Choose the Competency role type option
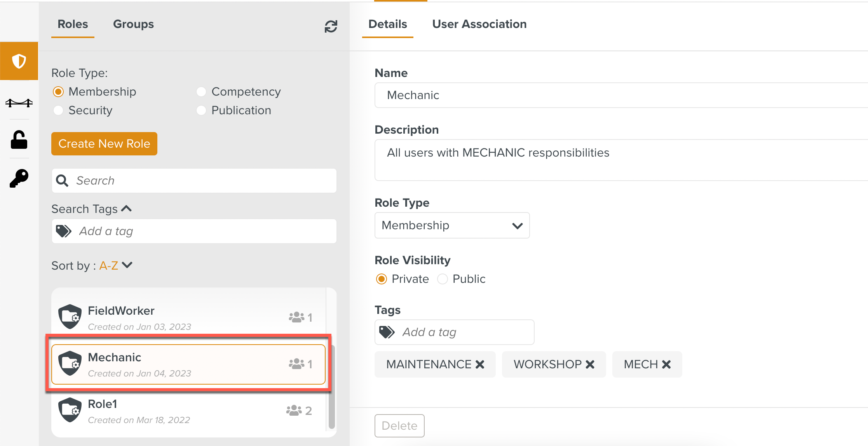This screenshot has height=446, width=868. click(x=201, y=92)
